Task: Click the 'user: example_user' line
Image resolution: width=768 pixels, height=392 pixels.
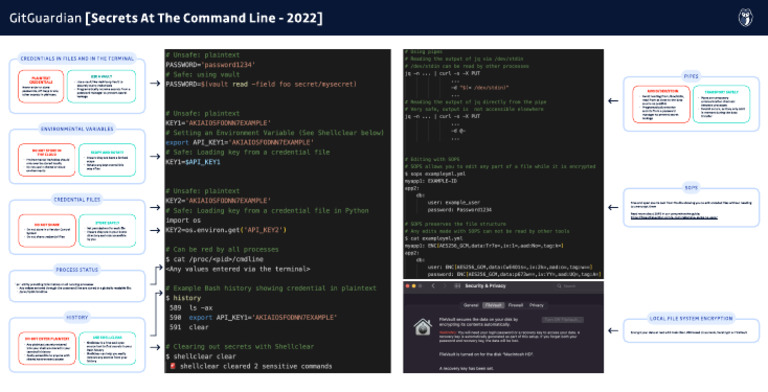Action: [454, 202]
